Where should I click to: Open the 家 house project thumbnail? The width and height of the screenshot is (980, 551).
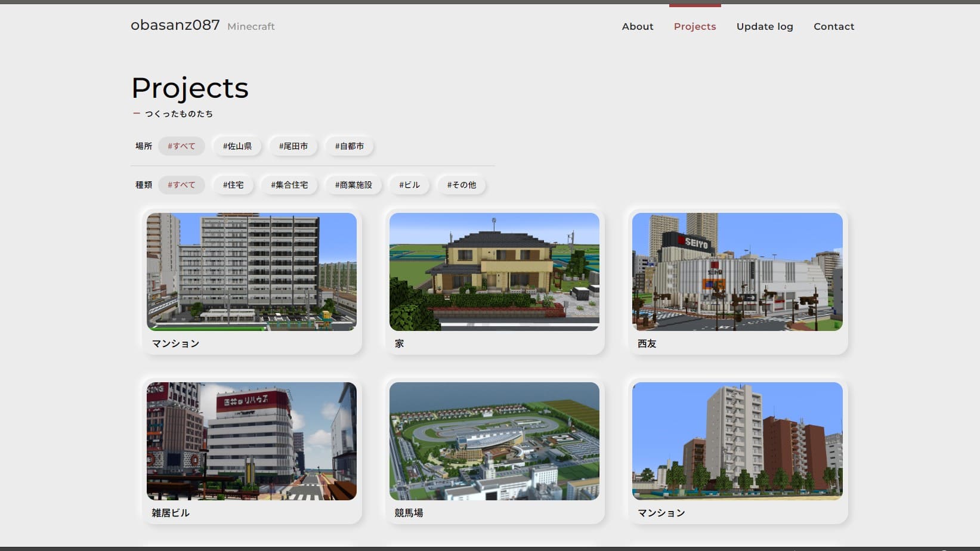[x=494, y=272]
